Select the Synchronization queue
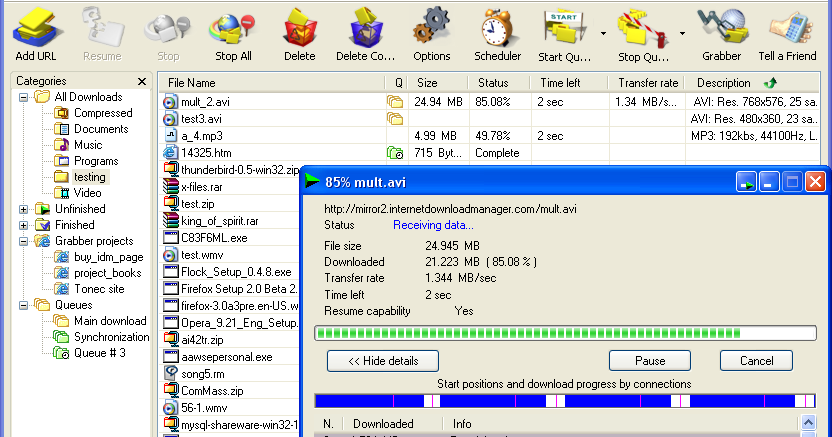Screen dimensions: 832x437 111,337
